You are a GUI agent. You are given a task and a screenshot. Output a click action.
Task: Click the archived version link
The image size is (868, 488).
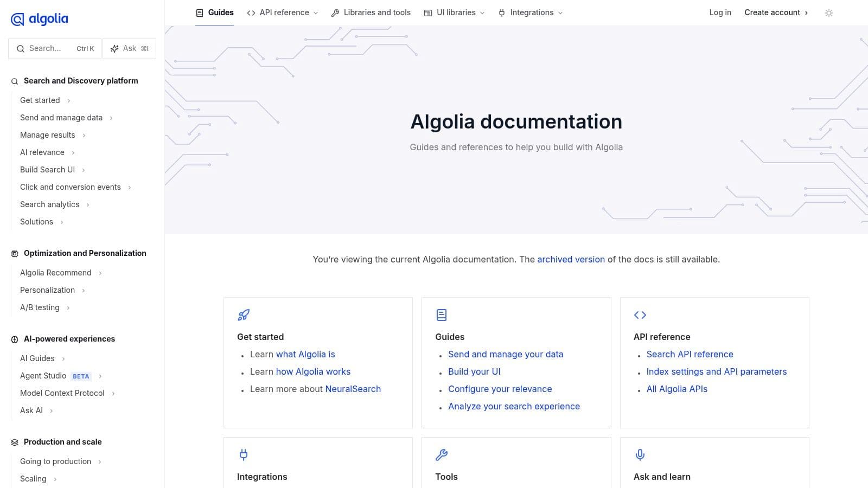point(571,259)
